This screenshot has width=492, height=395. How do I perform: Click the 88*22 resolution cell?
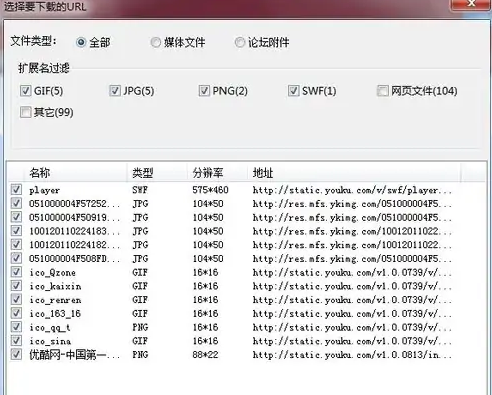point(205,355)
